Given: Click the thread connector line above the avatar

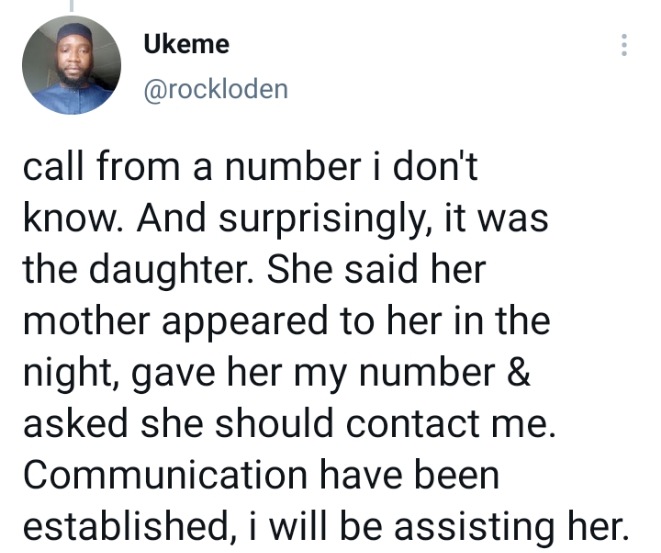Looking at the screenshot, I should click(70, 5).
